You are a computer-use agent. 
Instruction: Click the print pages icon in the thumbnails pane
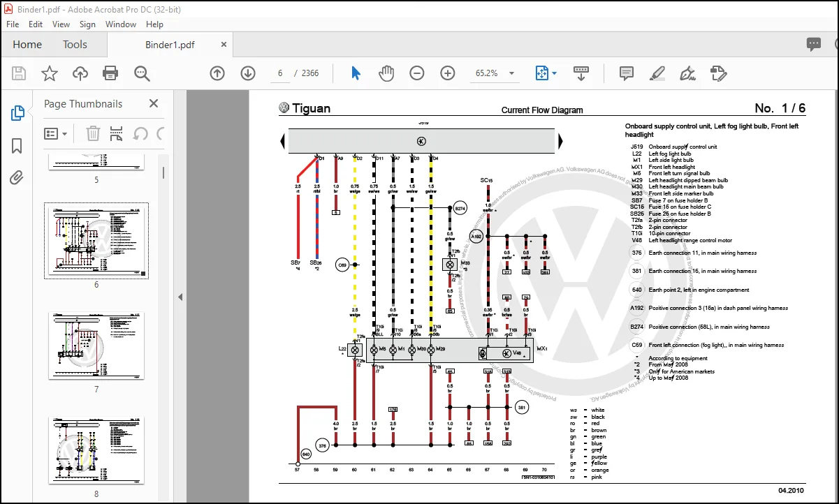[117, 133]
